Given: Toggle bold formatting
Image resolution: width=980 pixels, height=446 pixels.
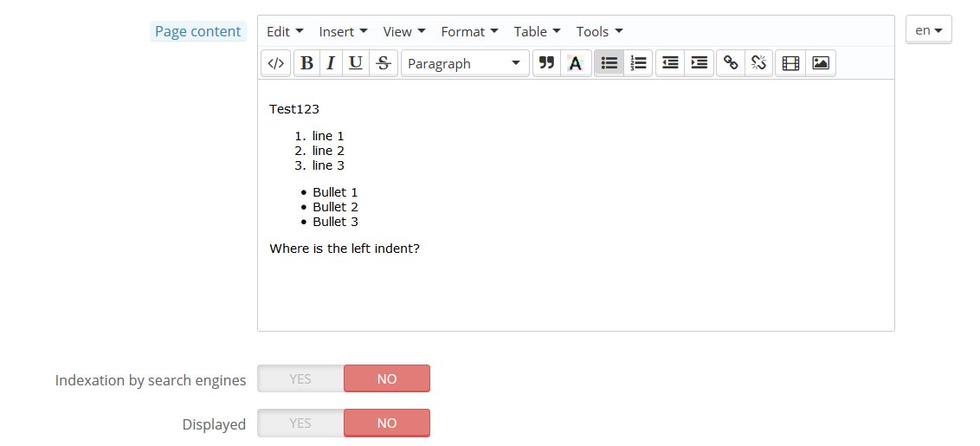Looking at the screenshot, I should pyautogui.click(x=306, y=63).
